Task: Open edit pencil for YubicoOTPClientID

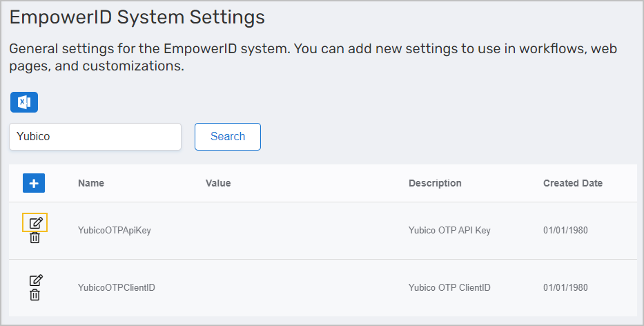Action: pos(35,280)
